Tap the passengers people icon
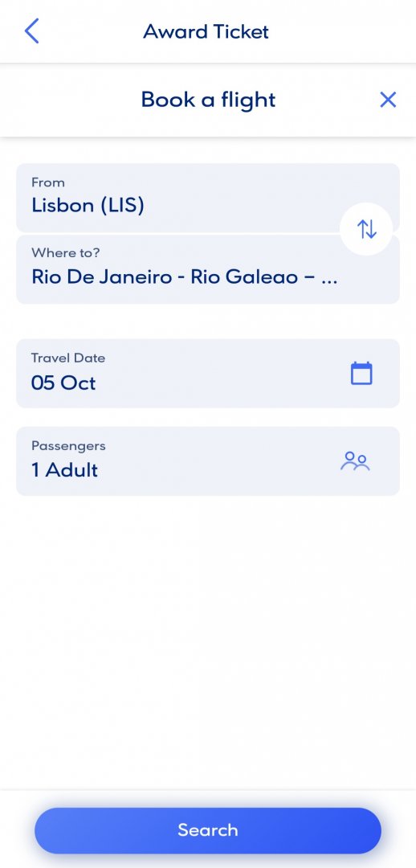This screenshot has height=868, width=416. coord(355,461)
